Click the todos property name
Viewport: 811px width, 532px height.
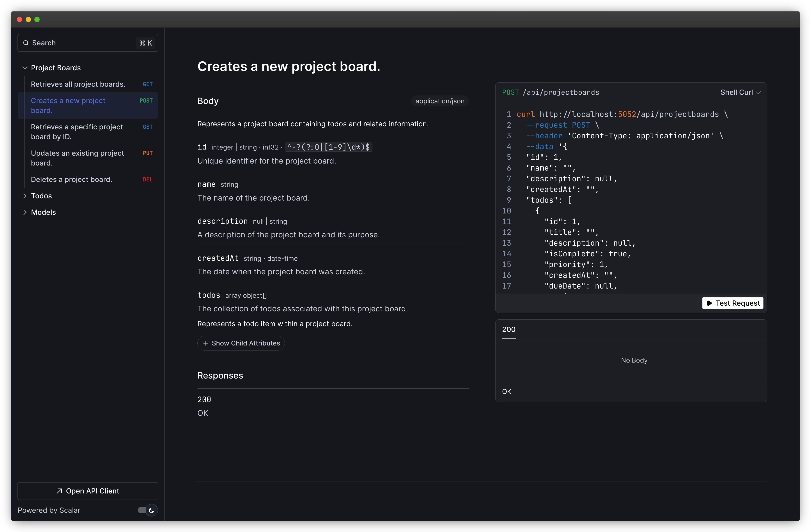(x=209, y=295)
